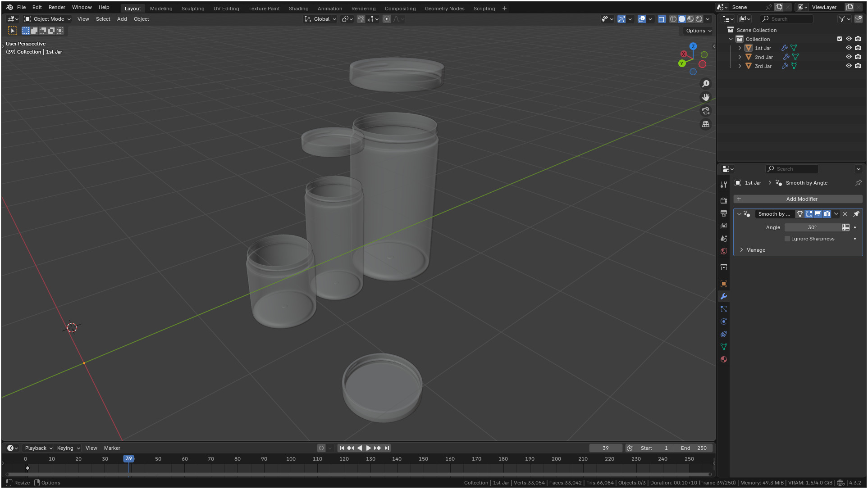Switch to the Geometry Nodes workspace tab
868x489 pixels.
(x=444, y=9)
